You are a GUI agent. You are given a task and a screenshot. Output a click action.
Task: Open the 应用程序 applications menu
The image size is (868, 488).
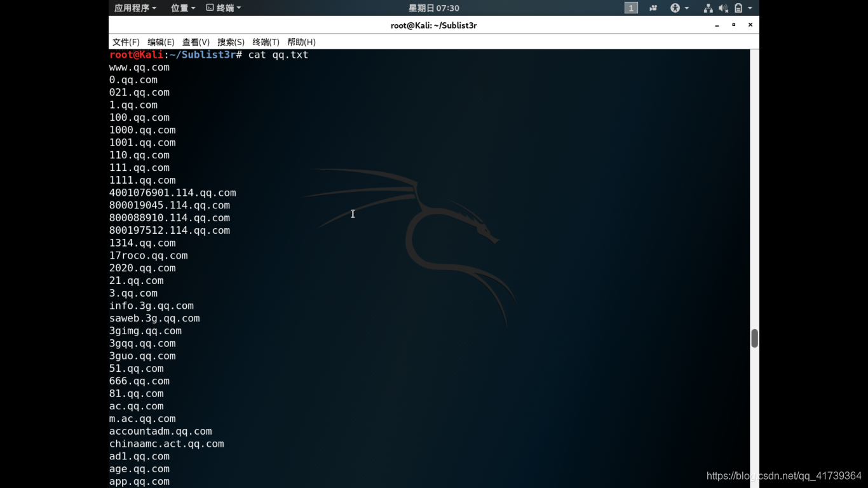(135, 8)
